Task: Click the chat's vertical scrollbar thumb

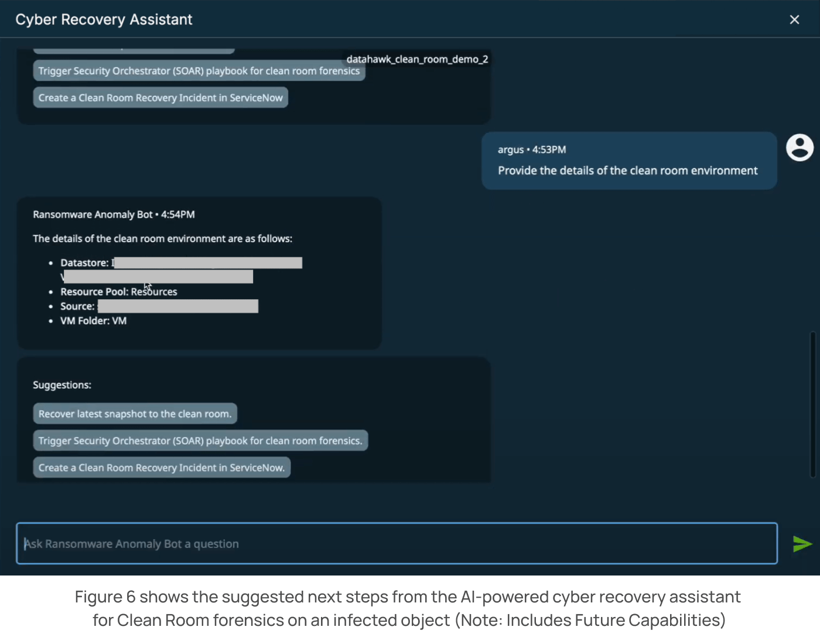Action: (x=812, y=404)
